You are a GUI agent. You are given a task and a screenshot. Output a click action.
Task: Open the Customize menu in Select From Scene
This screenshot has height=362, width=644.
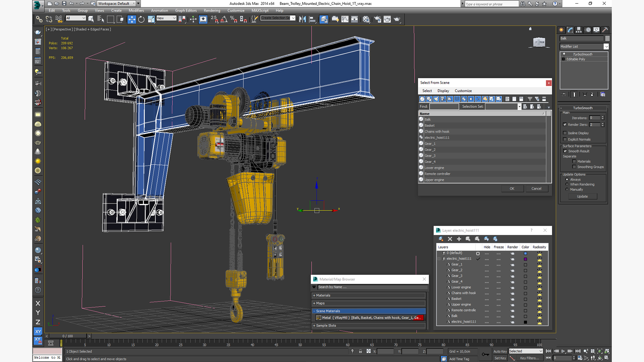(463, 91)
